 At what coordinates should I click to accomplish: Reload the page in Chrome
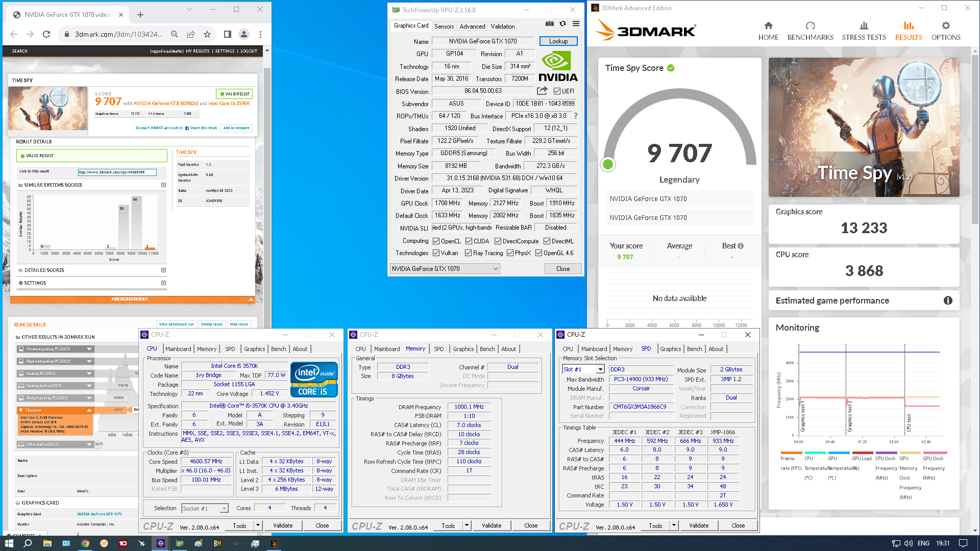[46, 34]
